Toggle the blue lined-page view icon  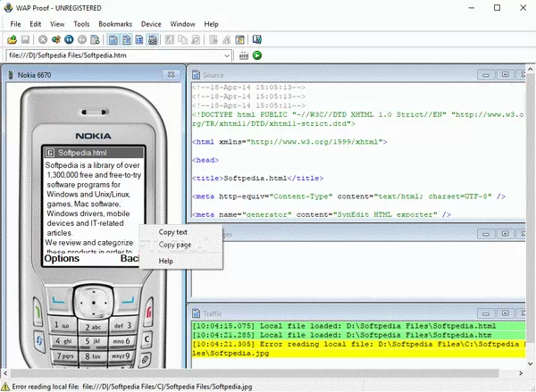[x=139, y=39]
